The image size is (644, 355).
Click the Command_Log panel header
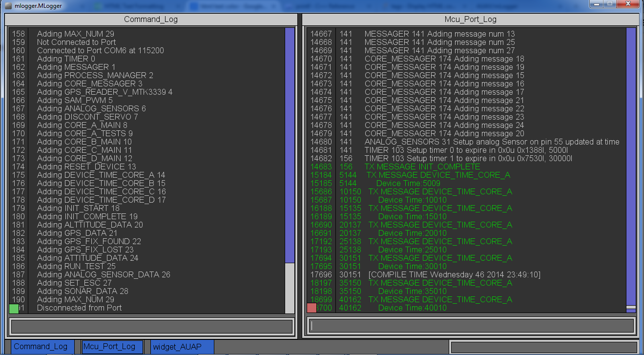(x=151, y=20)
